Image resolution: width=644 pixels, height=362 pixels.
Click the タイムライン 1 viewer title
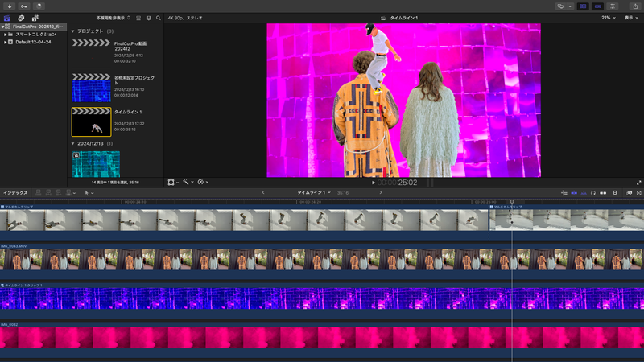coord(404,18)
